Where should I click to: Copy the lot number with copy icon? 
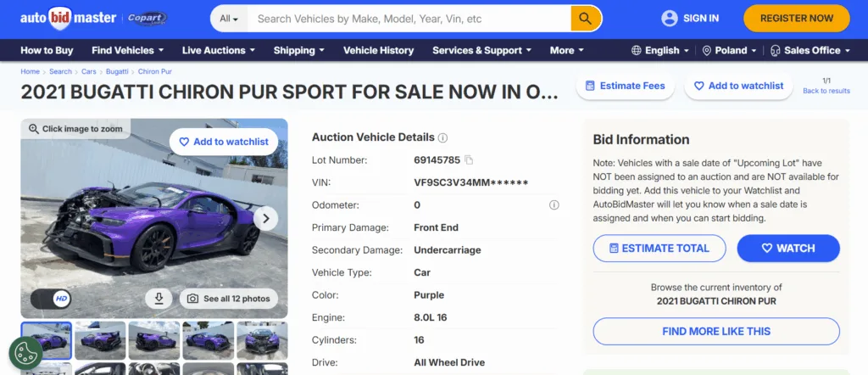pyautogui.click(x=469, y=160)
